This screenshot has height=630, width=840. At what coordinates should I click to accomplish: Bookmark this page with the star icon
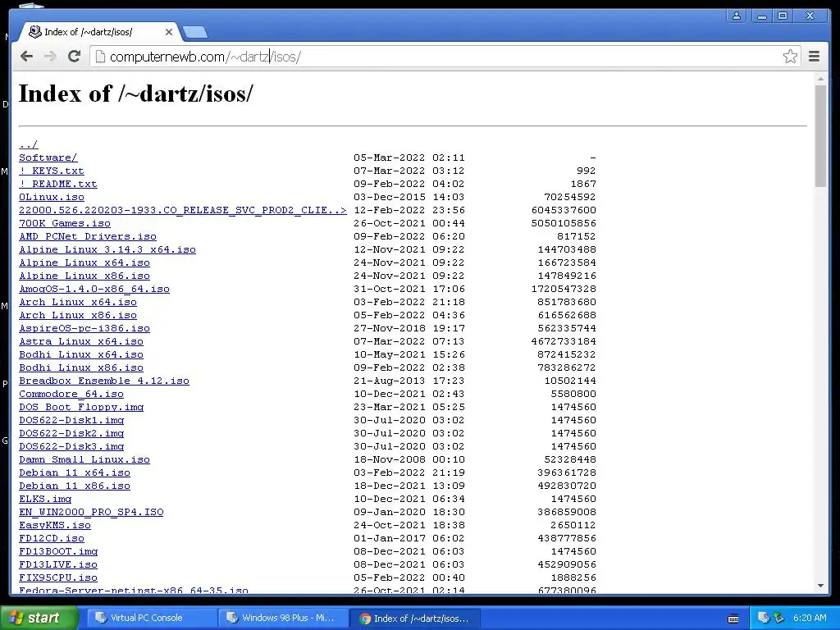pyautogui.click(x=790, y=57)
